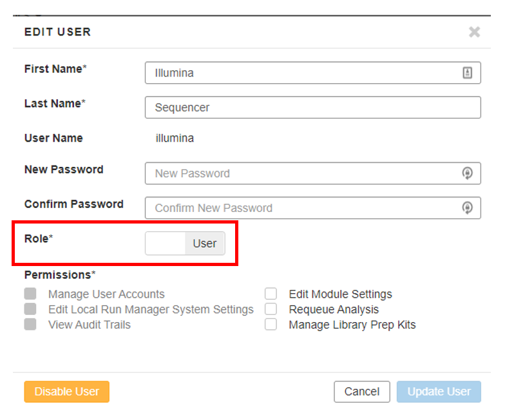505x420 pixels.
Task: Enable the Edit Module Settings checkbox
Action: (x=271, y=294)
